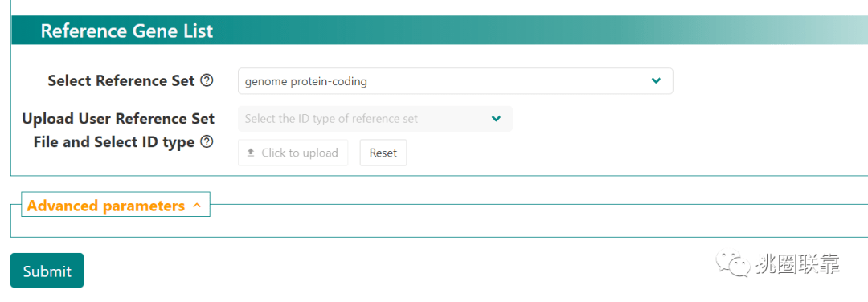Image resolution: width=868 pixels, height=302 pixels.
Task: Open the Select the ID type dropdown
Action: (375, 119)
